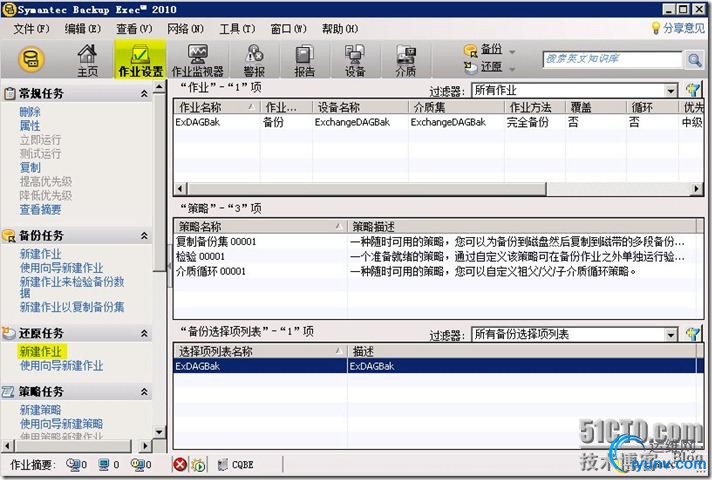The width and height of the screenshot is (712, 480).
Task: Click filter icon beside 所有备份选择项列表 dropdown
Action: 693,335
